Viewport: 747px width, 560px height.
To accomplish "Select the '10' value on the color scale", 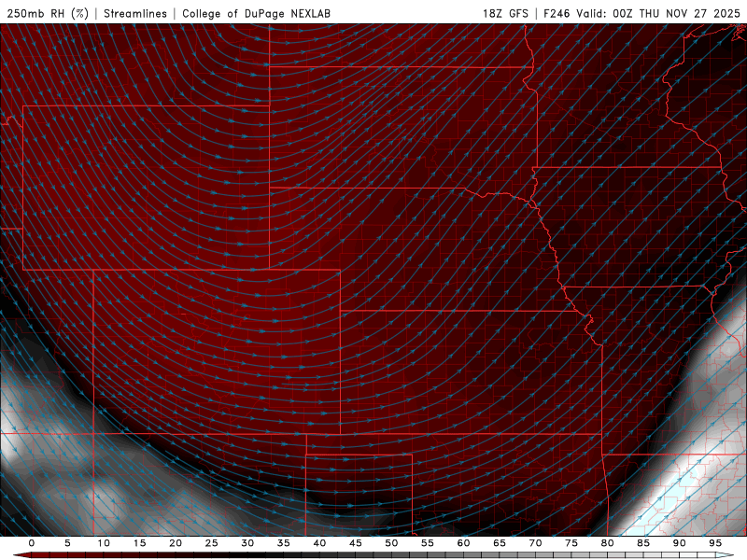I will pos(104,543).
